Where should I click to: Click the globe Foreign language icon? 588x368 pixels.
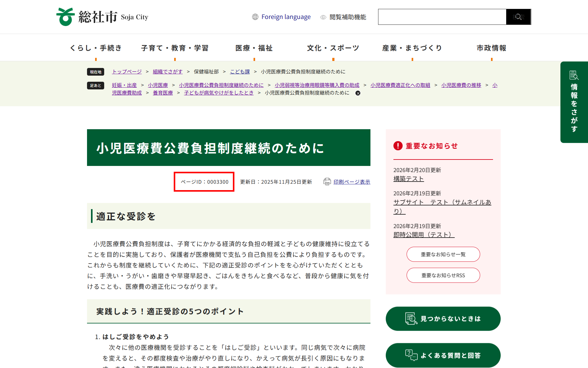click(255, 17)
